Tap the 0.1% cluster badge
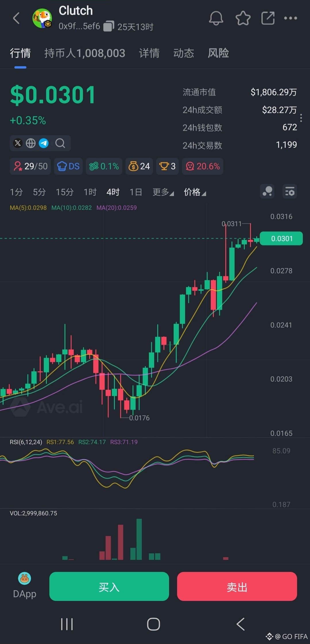 pos(104,166)
